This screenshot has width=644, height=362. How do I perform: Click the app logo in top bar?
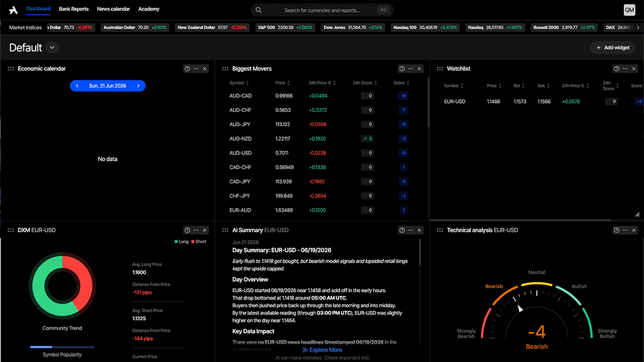tap(14, 10)
